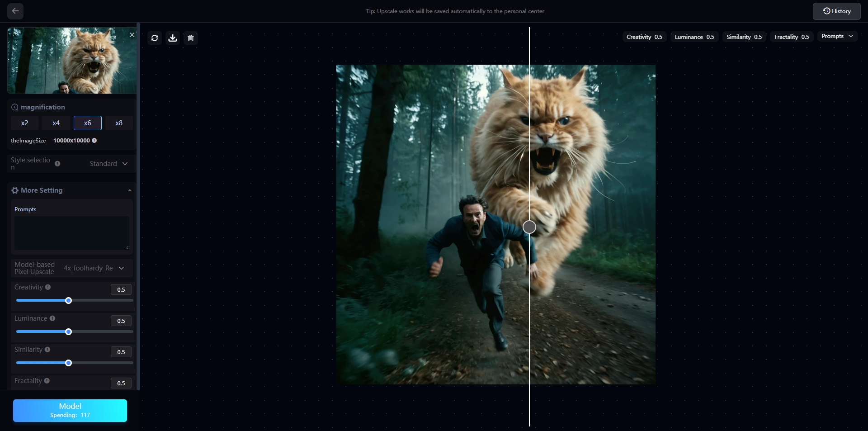Click the Creativity info icon
868x431 pixels.
coord(48,287)
